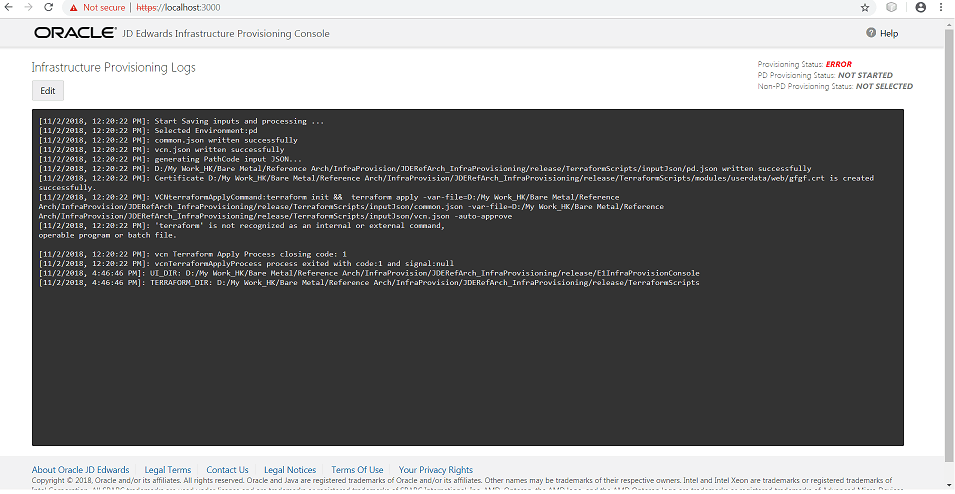
Task: Click the page vertical scrollbar
Action: [951, 244]
